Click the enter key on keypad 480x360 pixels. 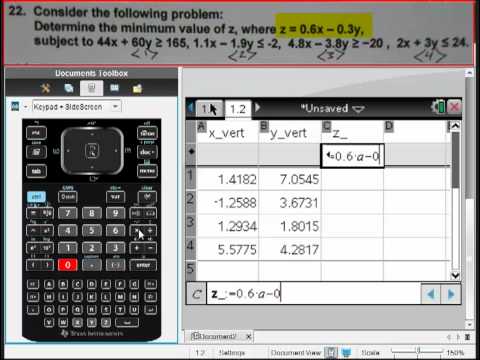143,265
